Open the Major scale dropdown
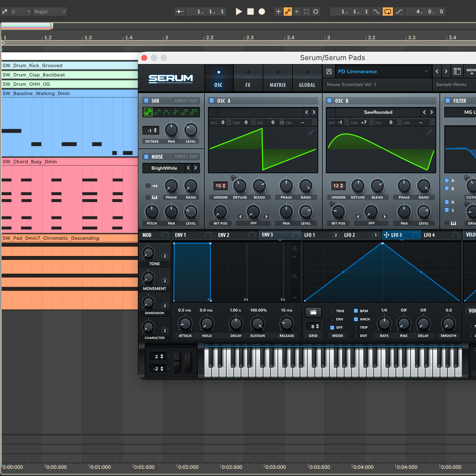The height and width of the screenshot is (476, 476). (50, 12)
